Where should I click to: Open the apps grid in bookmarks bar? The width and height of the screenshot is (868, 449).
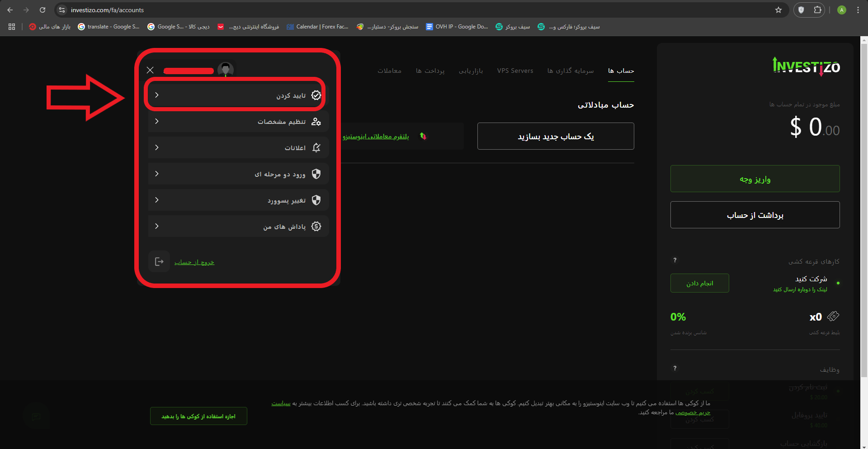click(12, 27)
